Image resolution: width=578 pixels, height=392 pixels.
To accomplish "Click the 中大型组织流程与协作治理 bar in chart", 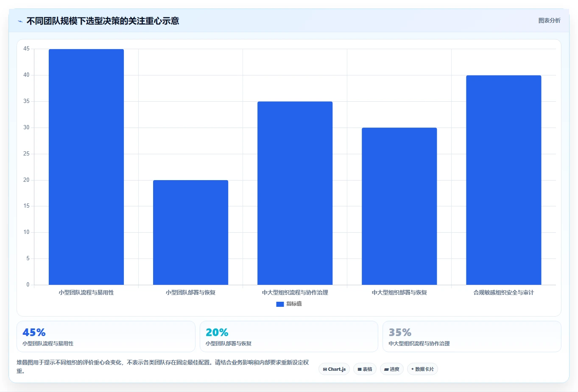I will 295,193.
